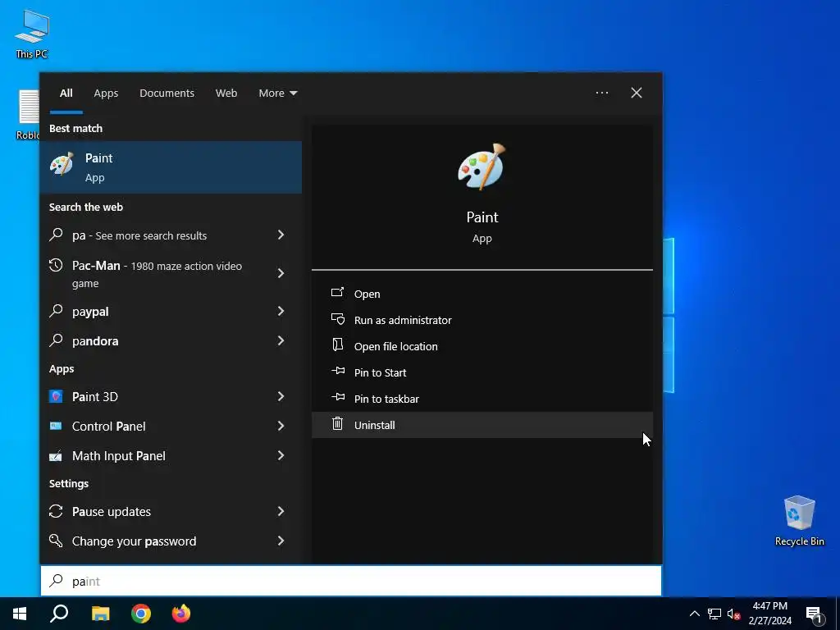Open the notification center icon
Image resolution: width=840 pixels, height=630 pixels.
click(815, 615)
